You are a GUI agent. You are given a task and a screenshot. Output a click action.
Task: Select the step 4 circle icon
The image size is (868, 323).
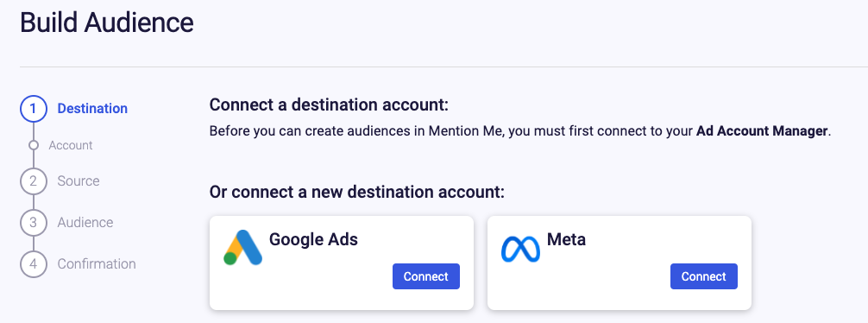point(33,263)
